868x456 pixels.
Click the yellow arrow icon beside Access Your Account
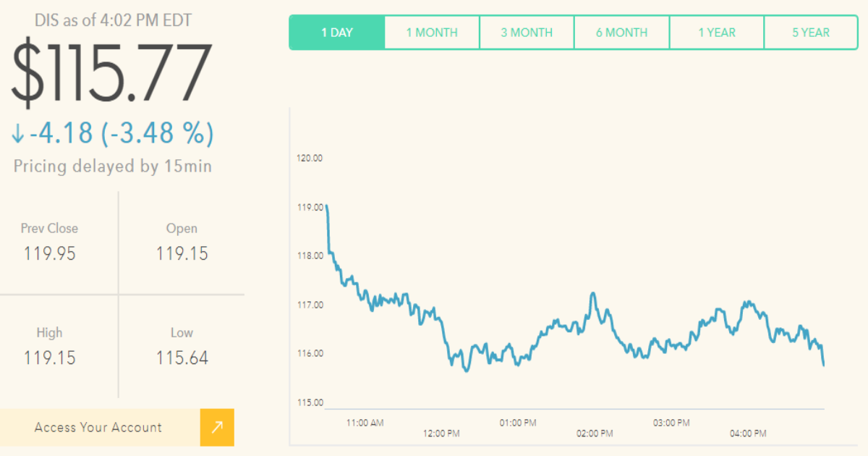point(217,428)
